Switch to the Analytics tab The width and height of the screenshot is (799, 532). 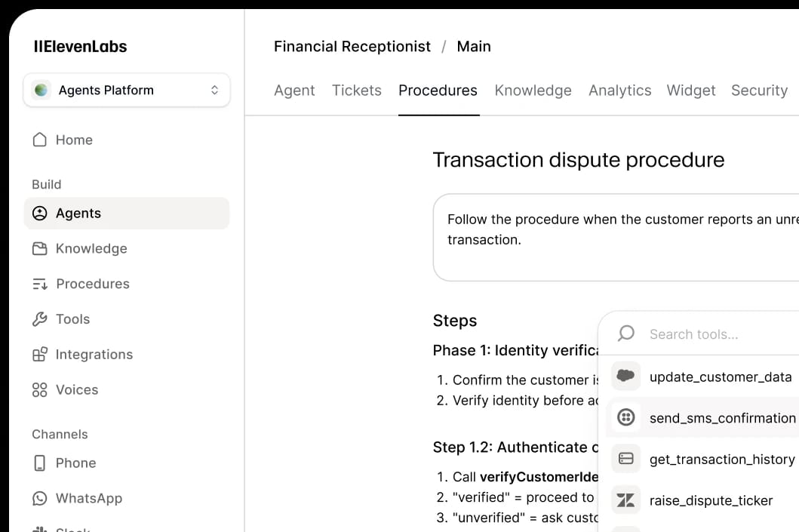[x=619, y=90]
